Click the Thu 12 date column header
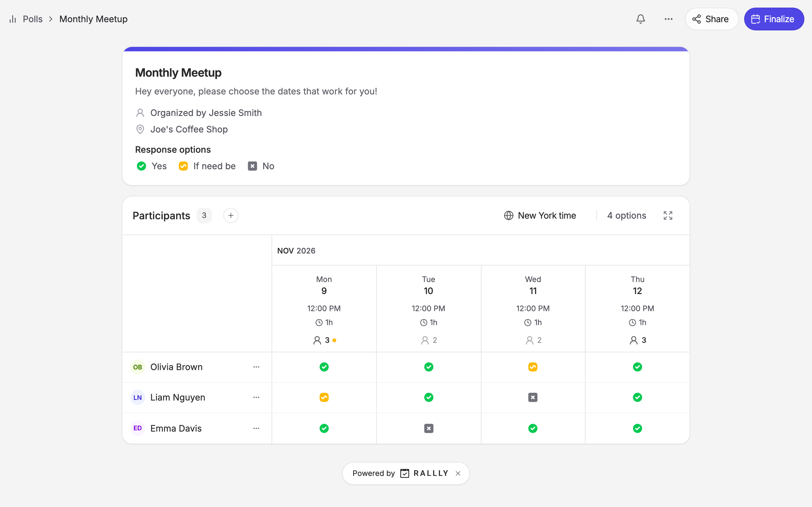Image resolution: width=812 pixels, height=507 pixels. click(637, 309)
